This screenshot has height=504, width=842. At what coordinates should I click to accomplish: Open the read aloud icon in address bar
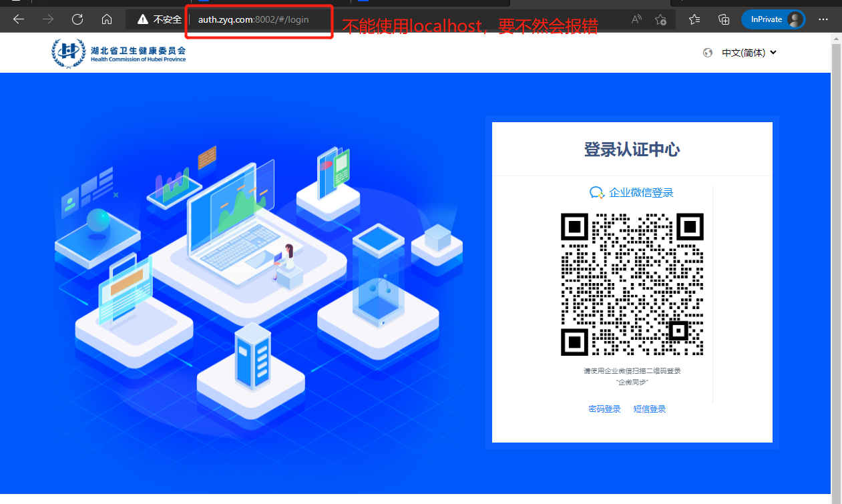[636, 19]
